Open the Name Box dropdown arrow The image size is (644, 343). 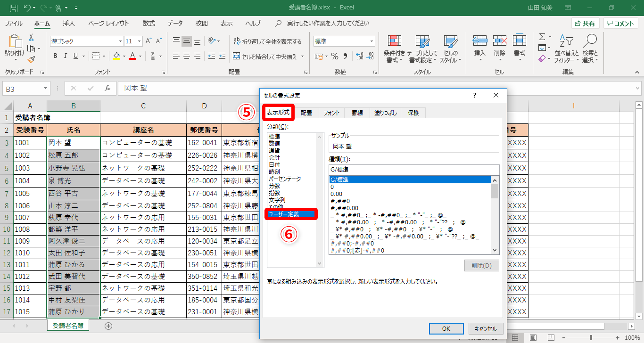45,88
